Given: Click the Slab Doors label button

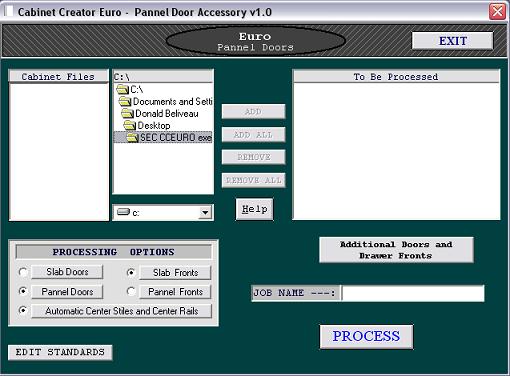Looking at the screenshot, I should point(67,272).
